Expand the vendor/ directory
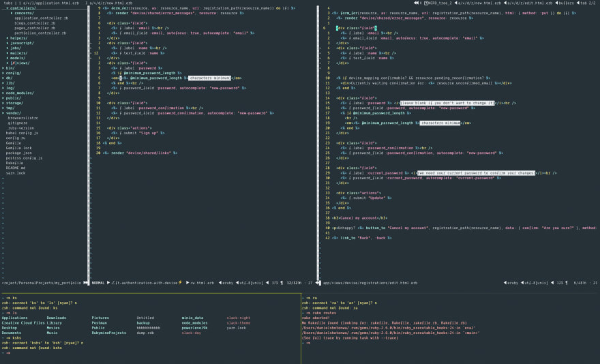 click(x=12, y=113)
